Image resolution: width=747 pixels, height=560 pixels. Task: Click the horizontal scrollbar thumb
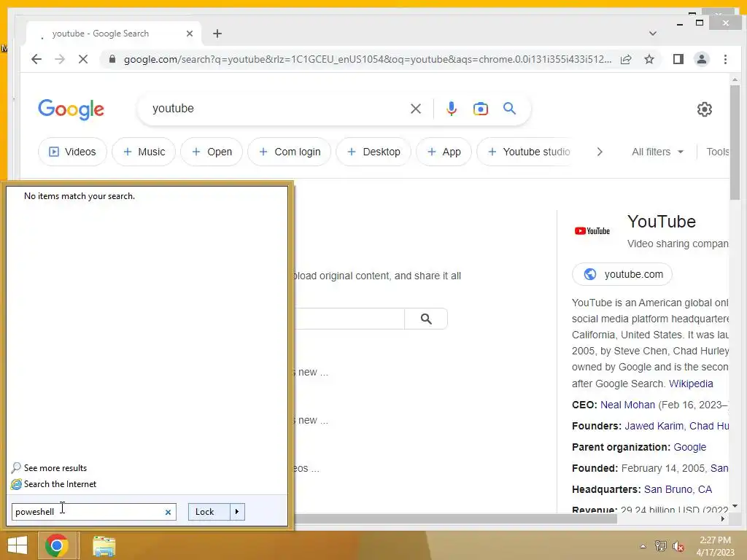click(455, 518)
